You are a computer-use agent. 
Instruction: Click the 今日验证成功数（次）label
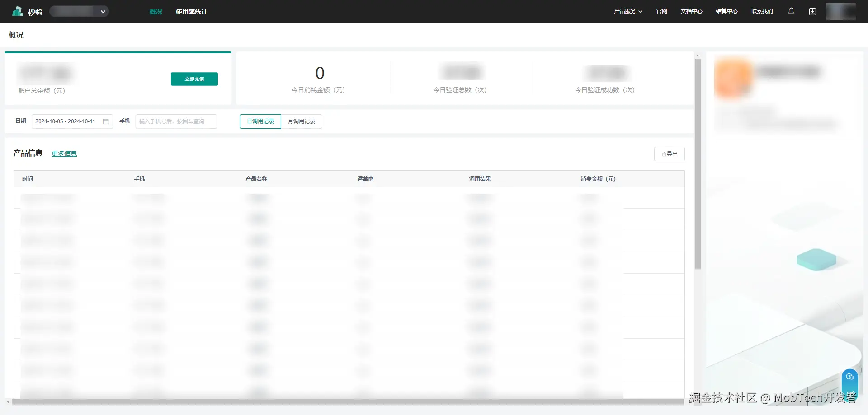pyautogui.click(x=605, y=90)
